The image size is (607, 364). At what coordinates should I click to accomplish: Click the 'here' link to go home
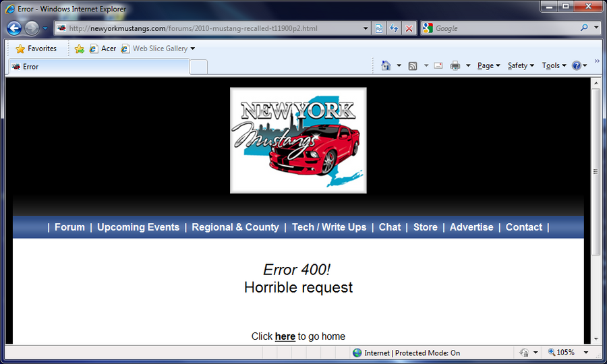click(285, 336)
